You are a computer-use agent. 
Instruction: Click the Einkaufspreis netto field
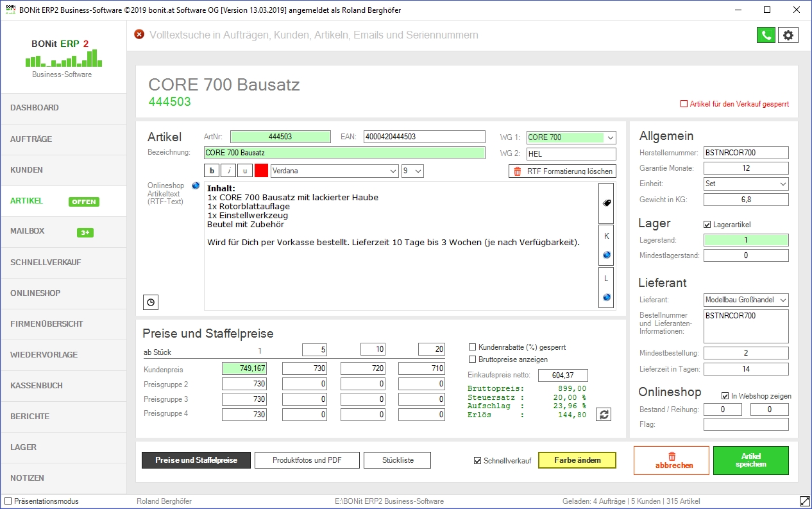(x=563, y=375)
